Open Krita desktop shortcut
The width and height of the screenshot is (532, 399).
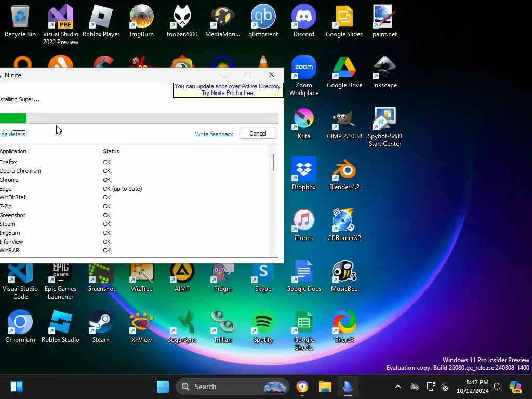pos(303,123)
